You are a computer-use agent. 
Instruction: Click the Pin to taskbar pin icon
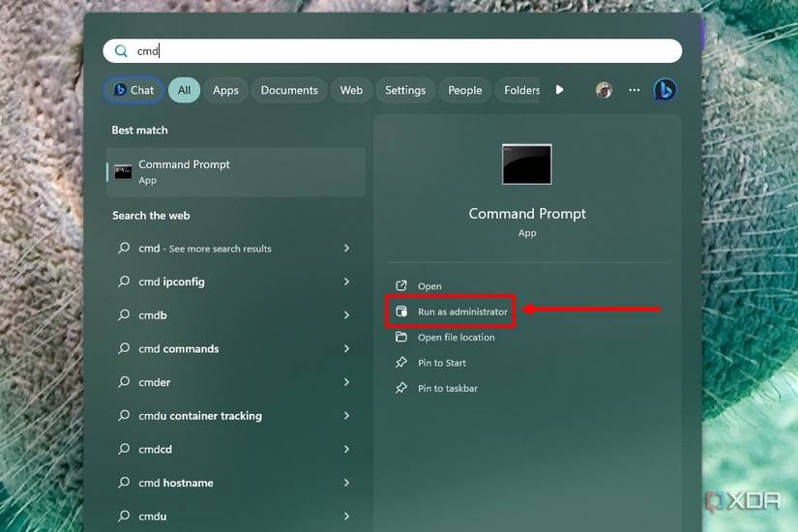tap(401, 388)
